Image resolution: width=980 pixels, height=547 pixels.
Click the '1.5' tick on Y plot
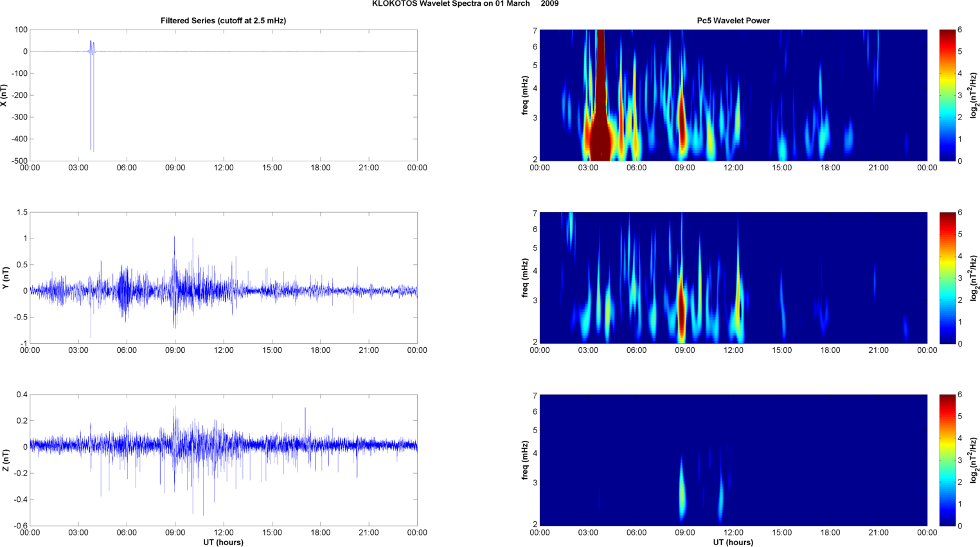pyautogui.click(x=22, y=212)
